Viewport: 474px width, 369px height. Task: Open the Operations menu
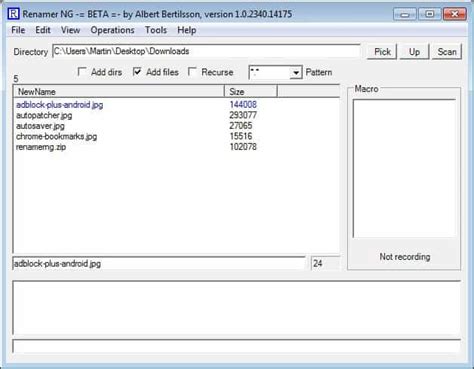(x=112, y=30)
